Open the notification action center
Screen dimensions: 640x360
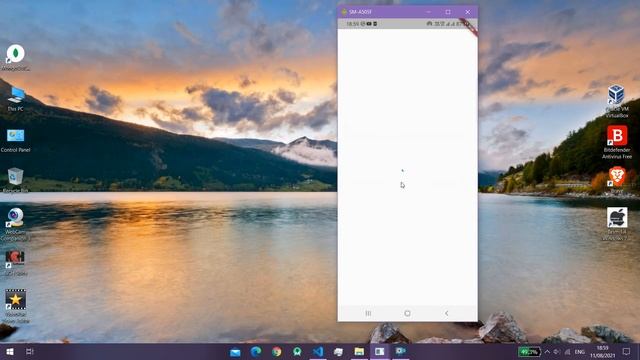(626, 351)
